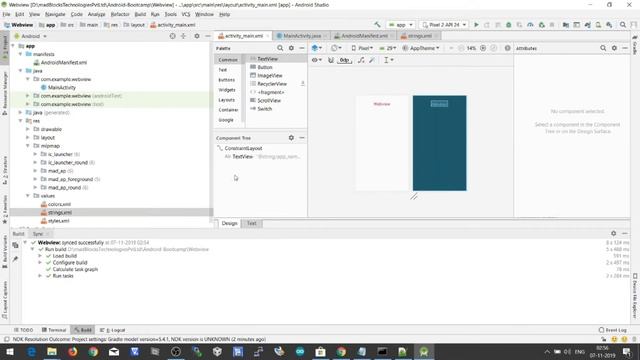Open the API 29 version dropdown
This screenshot has width=640, height=360.
tap(388, 48)
